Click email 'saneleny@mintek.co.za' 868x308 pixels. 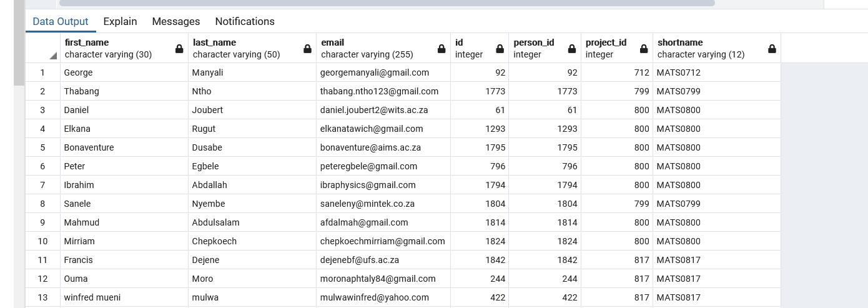(383, 204)
